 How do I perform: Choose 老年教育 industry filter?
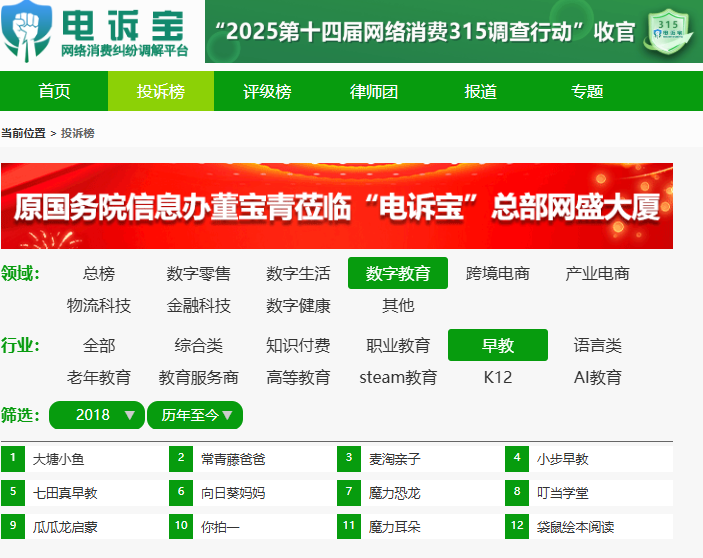(99, 377)
